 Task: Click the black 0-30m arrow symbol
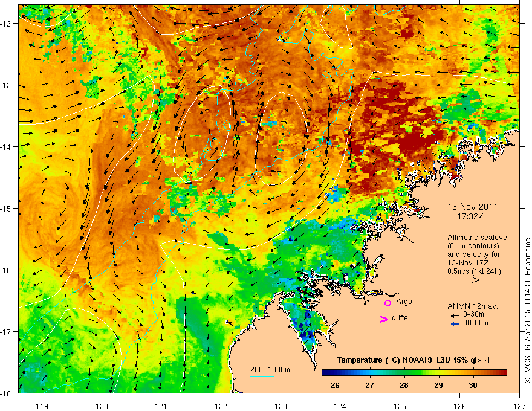click(x=455, y=316)
